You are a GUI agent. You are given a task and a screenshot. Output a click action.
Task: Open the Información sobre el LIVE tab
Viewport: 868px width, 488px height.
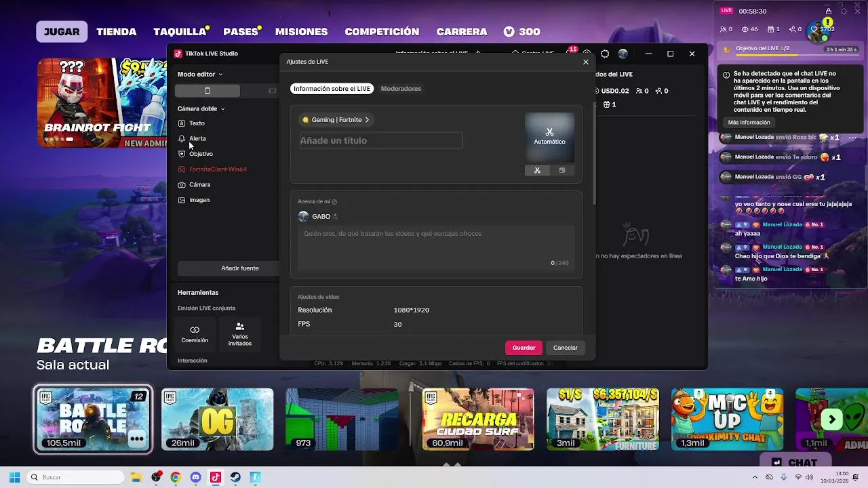click(x=332, y=89)
